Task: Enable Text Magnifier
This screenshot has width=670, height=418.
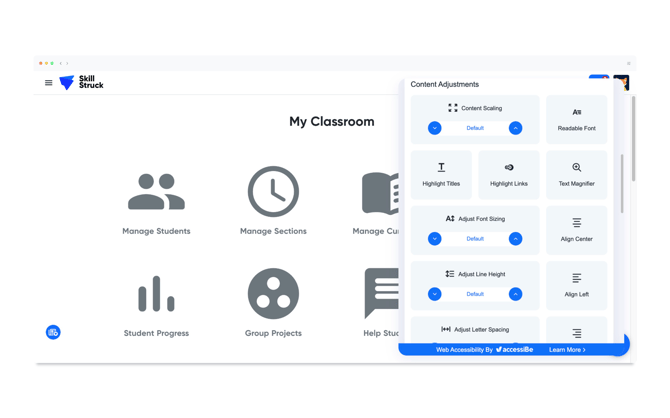Action: (576, 175)
